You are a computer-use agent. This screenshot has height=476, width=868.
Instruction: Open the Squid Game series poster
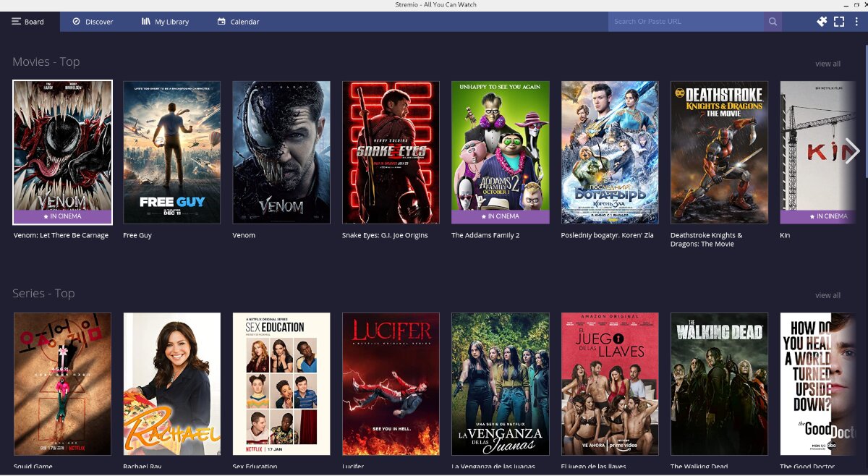pos(62,383)
